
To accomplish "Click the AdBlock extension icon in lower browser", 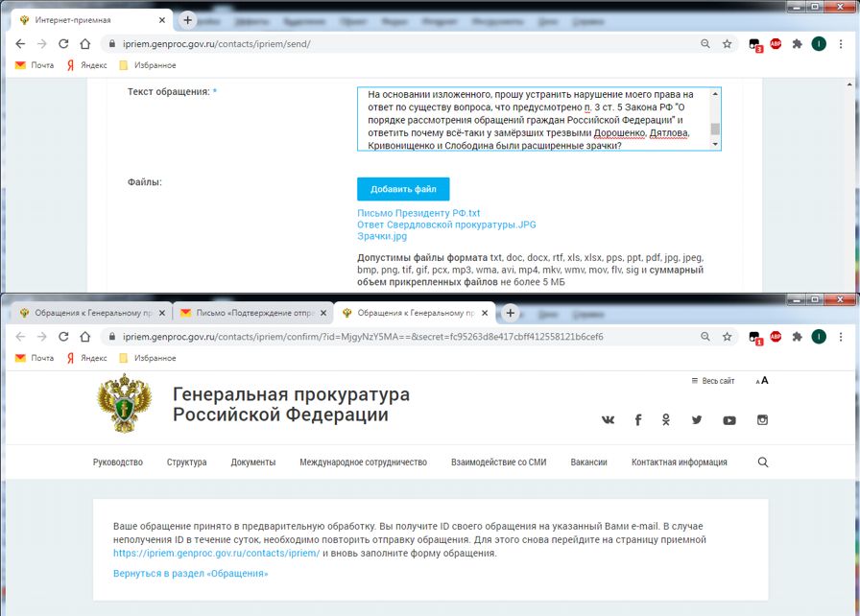I will [x=776, y=337].
